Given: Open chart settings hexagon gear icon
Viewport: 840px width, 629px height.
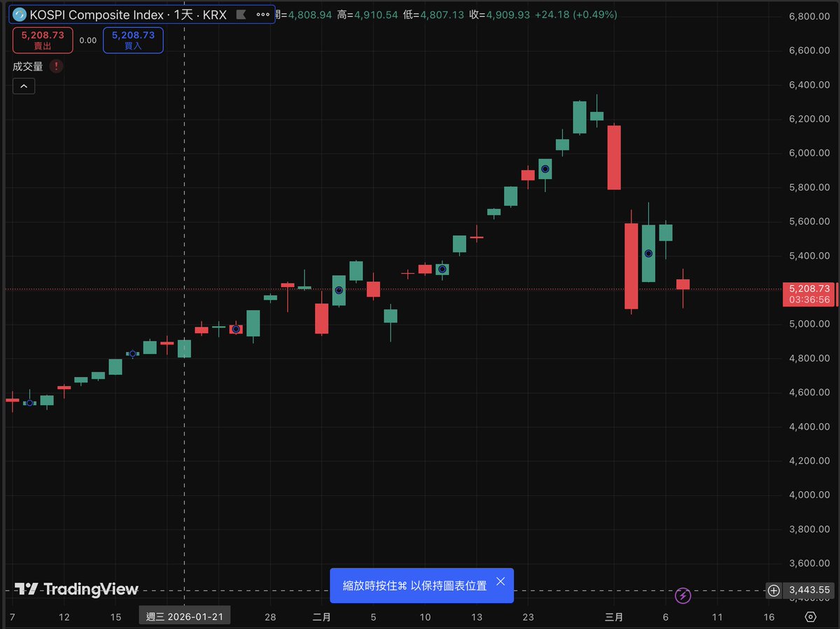Looking at the screenshot, I should 811,617.
